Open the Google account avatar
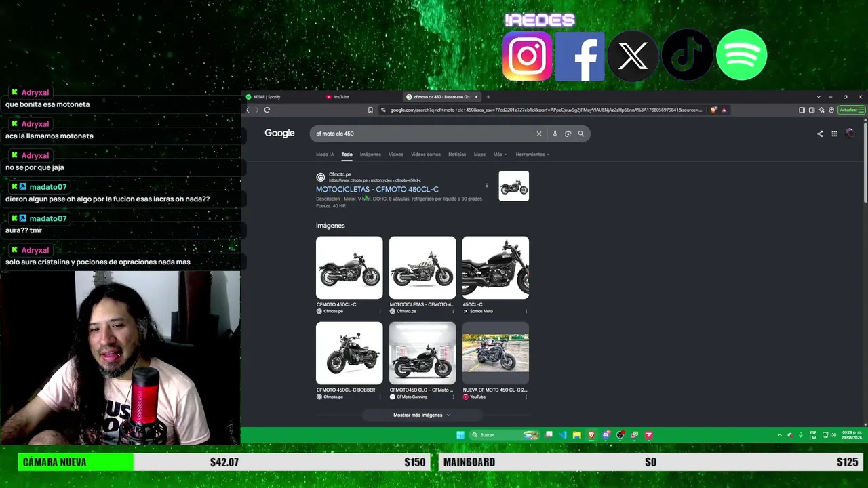 (x=850, y=134)
